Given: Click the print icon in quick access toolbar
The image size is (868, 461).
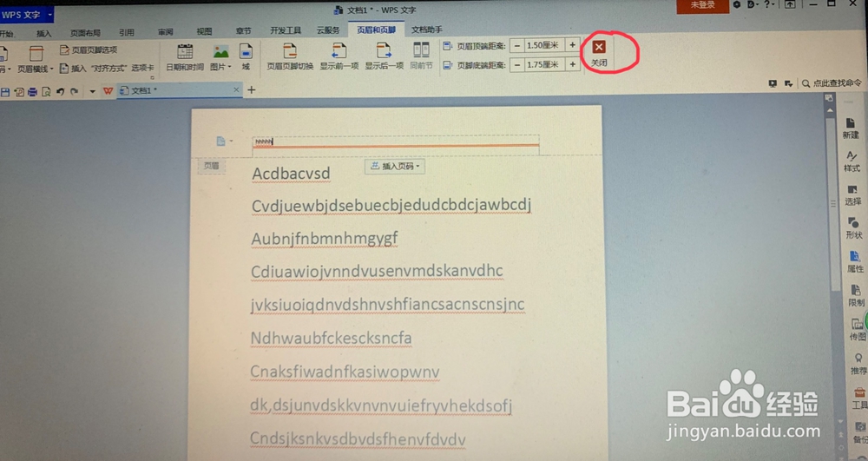Looking at the screenshot, I should click(33, 92).
